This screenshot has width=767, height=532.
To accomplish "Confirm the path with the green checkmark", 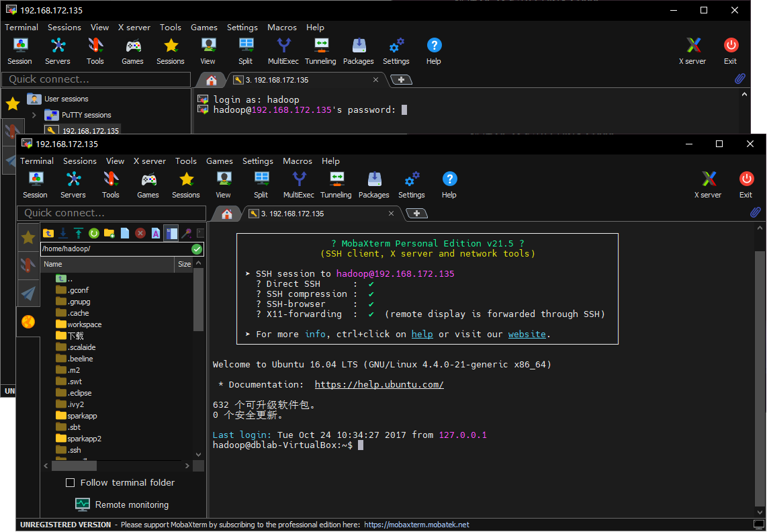I will pyautogui.click(x=197, y=249).
